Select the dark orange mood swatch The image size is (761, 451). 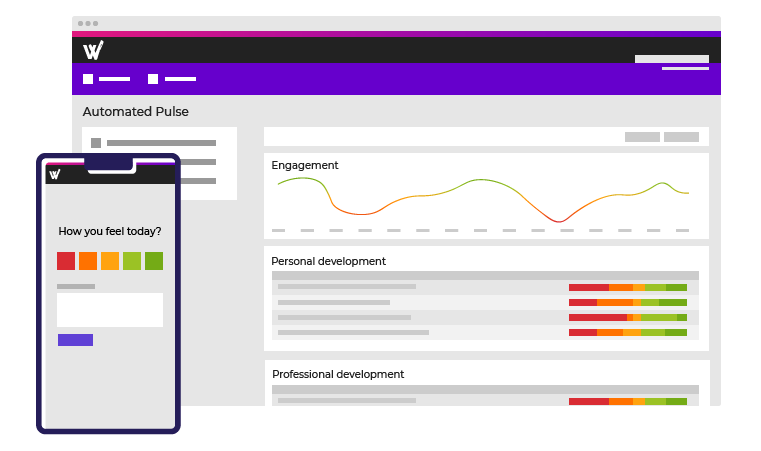pyautogui.click(x=88, y=261)
